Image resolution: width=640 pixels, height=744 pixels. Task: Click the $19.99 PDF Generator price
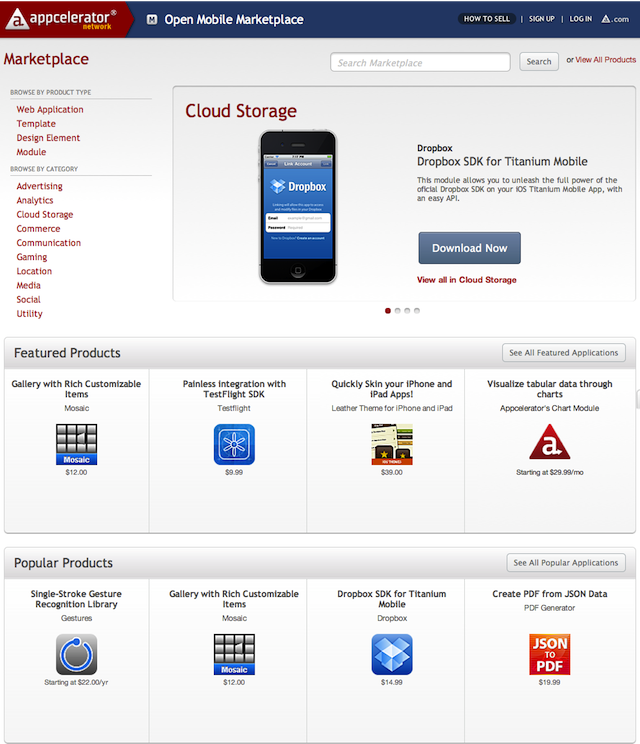coord(549,682)
